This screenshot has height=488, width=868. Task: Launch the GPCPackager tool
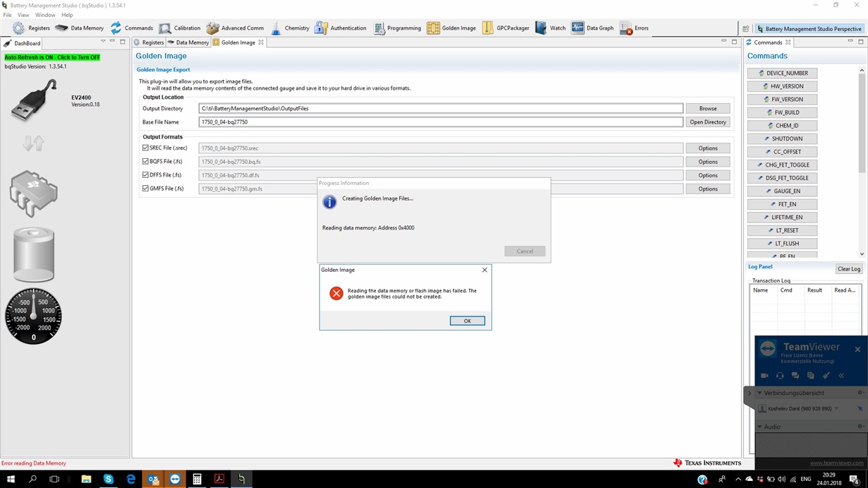(505, 28)
